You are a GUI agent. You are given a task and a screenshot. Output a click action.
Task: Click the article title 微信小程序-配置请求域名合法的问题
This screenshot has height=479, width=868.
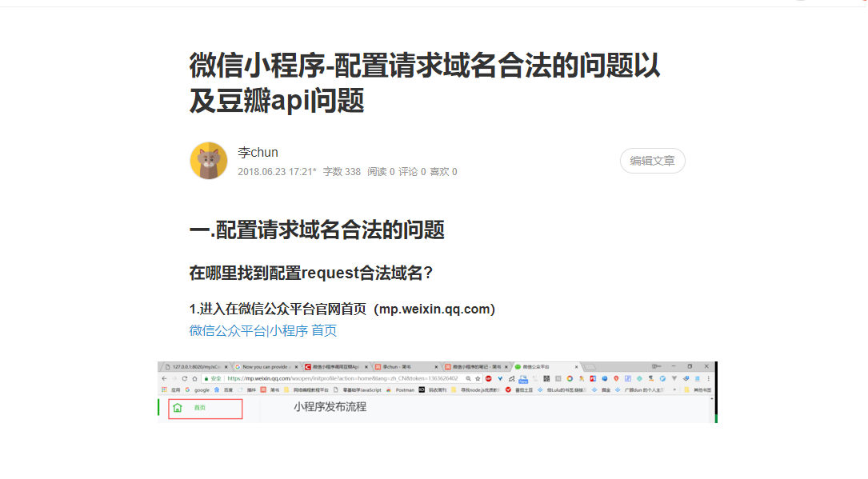pos(425,83)
